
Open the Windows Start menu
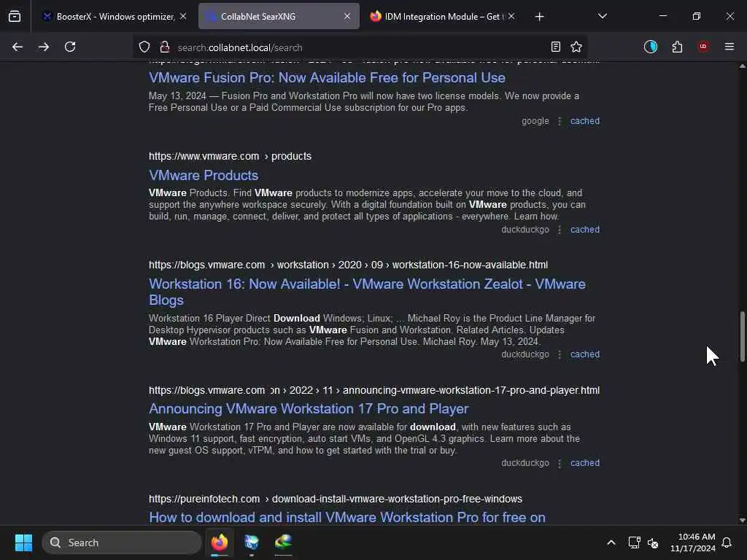click(23, 542)
